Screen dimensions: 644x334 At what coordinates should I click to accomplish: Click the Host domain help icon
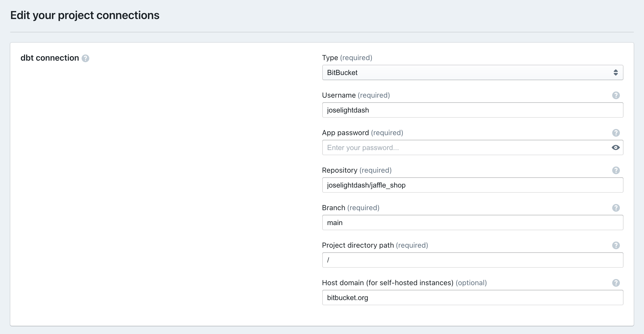[x=616, y=283]
